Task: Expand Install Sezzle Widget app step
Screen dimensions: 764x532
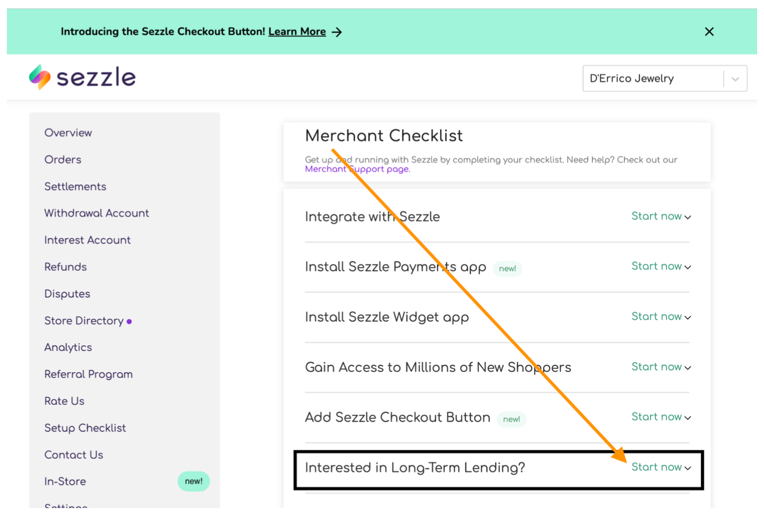Action: pyautogui.click(x=660, y=317)
